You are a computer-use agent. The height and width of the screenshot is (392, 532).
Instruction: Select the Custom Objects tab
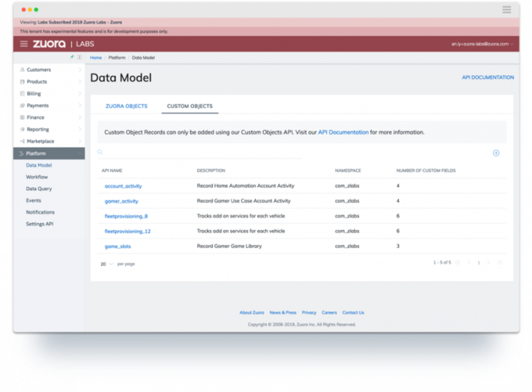[x=190, y=106]
